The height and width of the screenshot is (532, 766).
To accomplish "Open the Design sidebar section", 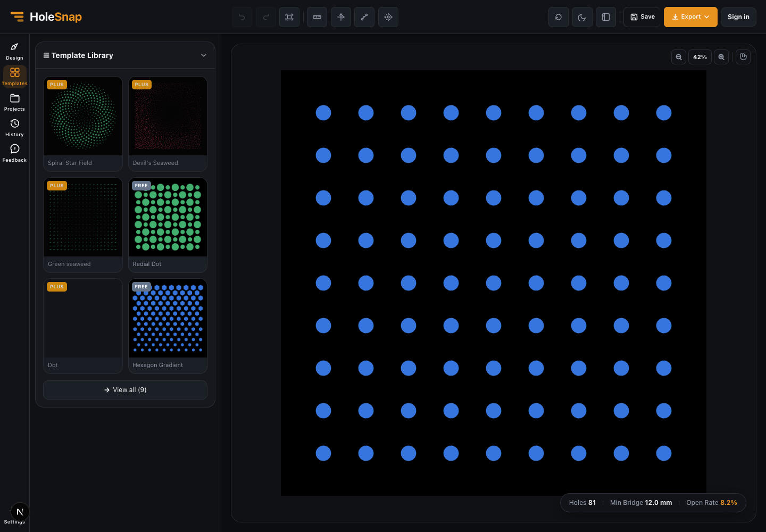I will coord(15,51).
